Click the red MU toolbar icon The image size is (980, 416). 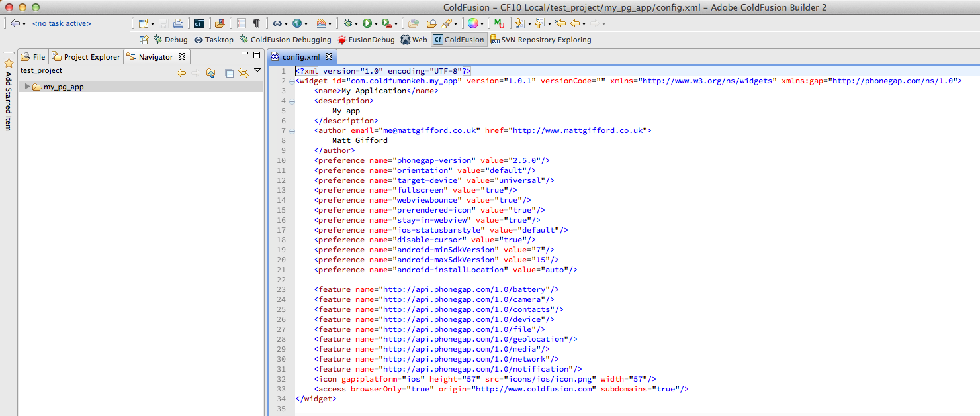(500, 23)
